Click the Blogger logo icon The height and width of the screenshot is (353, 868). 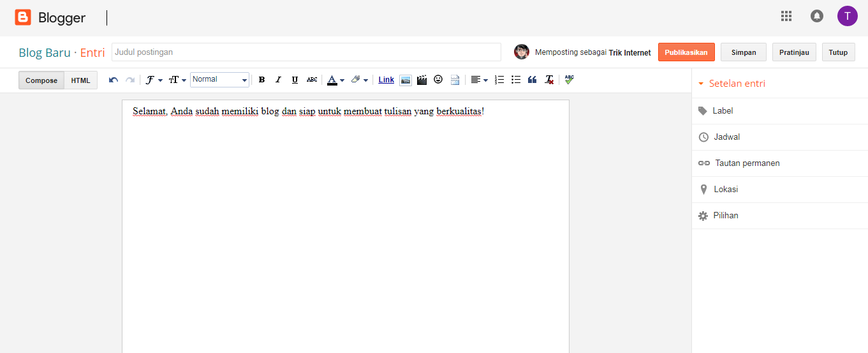click(23, 17)
